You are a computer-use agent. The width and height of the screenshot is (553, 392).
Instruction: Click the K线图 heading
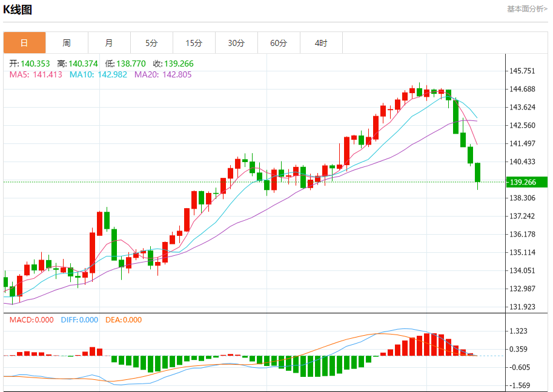pos(18,10)
